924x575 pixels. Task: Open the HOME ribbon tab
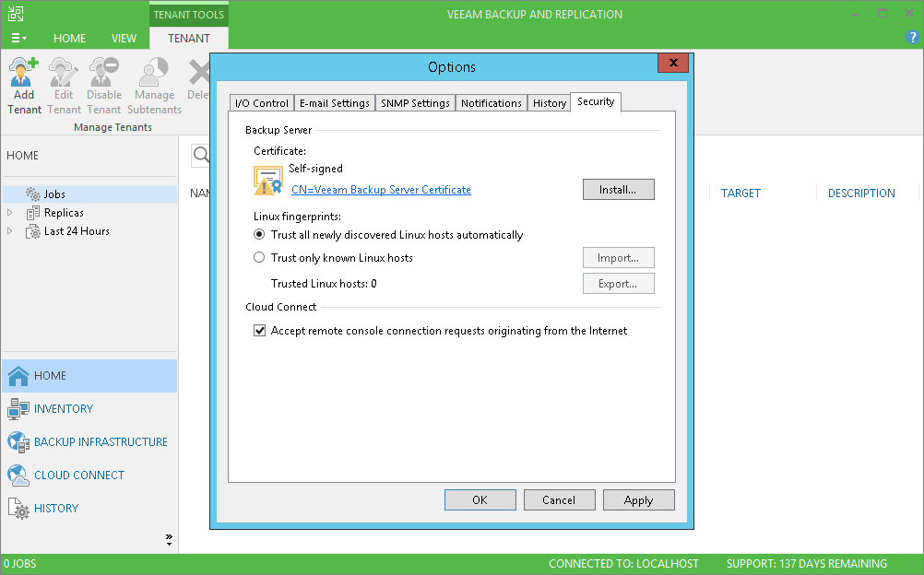click(x=69, y=39)
